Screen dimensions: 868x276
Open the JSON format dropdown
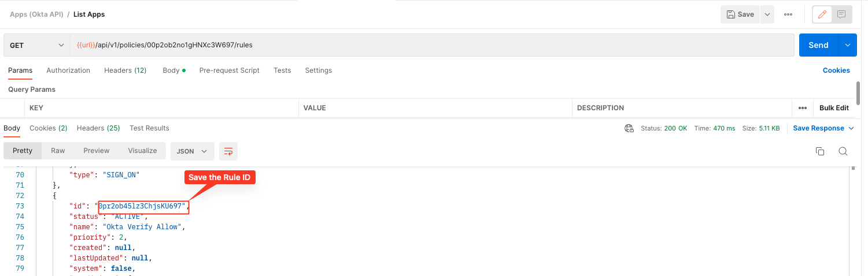coord(192,151)
